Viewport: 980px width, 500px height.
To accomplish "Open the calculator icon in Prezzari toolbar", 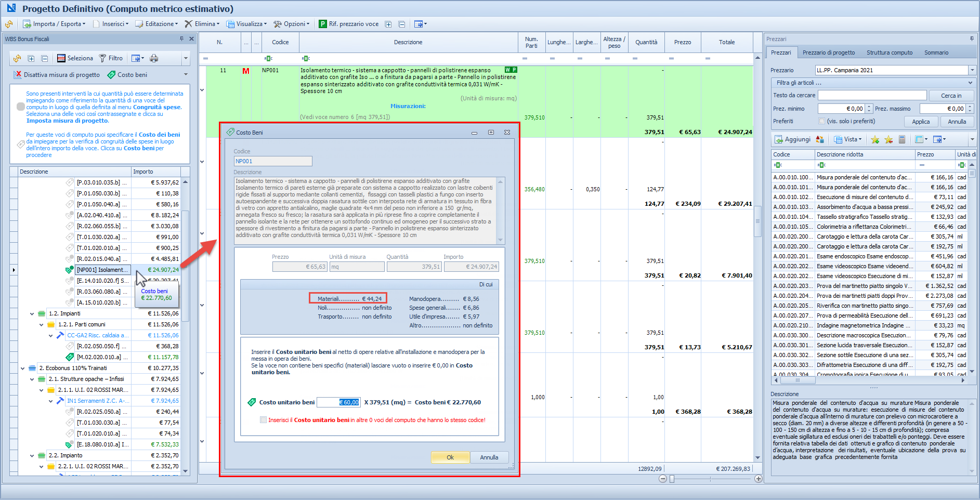I will [902, 139].
